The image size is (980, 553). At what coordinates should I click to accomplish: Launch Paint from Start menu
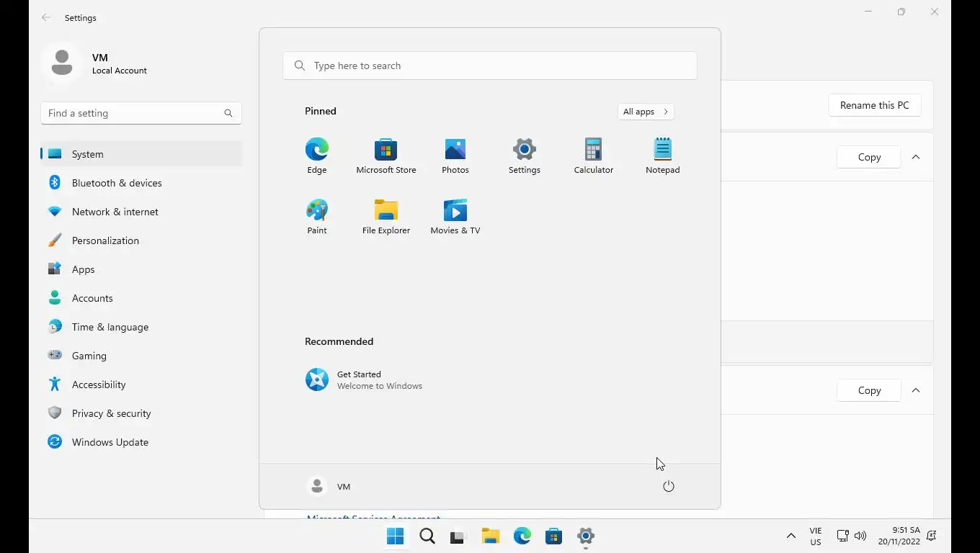317,217
